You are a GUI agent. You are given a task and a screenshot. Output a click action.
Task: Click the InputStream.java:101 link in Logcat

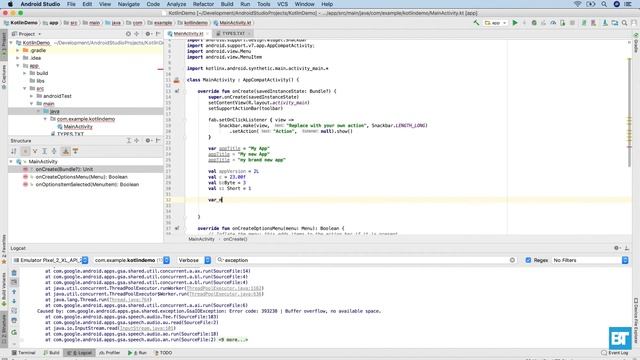146,328
